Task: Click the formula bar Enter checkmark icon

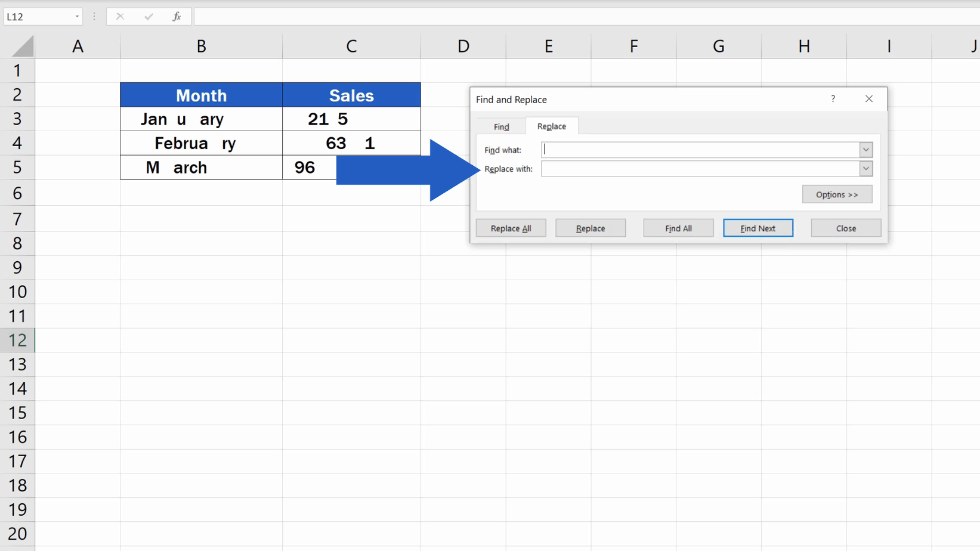Action: click(x=149, y=17)
